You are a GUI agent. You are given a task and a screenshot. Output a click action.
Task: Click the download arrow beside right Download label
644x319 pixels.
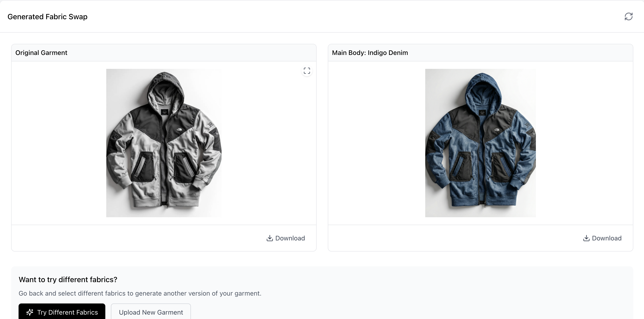click(586, 238)
